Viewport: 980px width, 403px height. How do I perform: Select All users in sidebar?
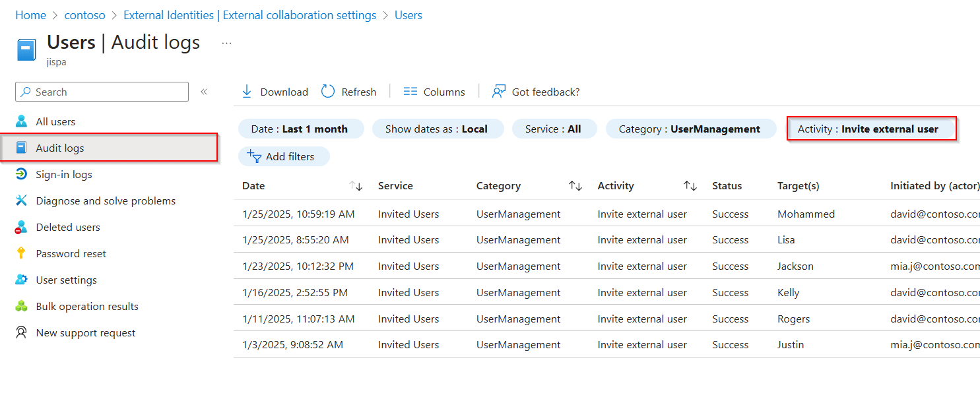click(x=55, y=121)
